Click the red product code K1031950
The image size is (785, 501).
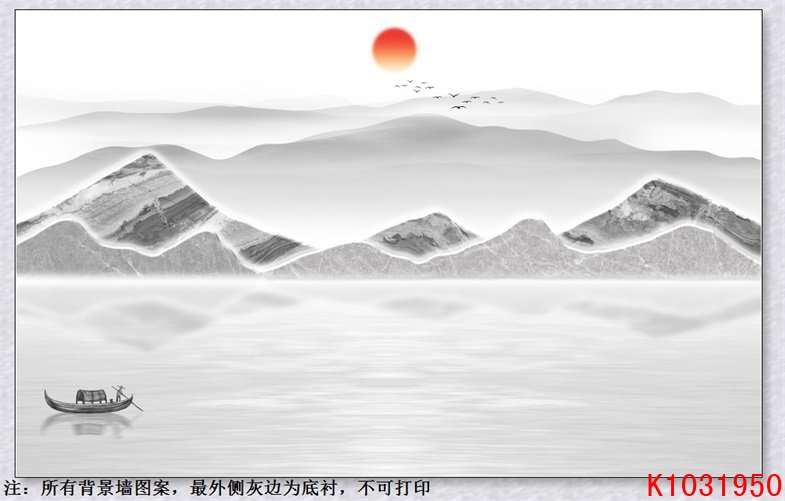[x=714, y=486]
